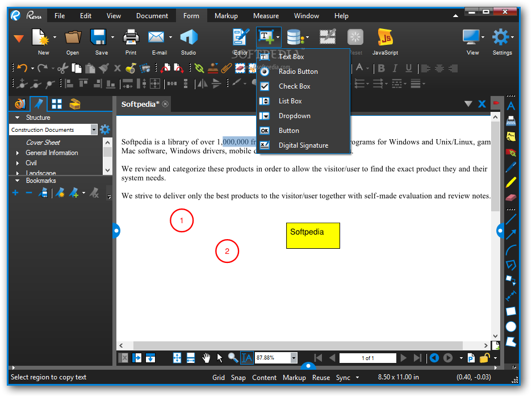
Task: Open the Save button dropdown arrow
Action: tap(112, 37)
